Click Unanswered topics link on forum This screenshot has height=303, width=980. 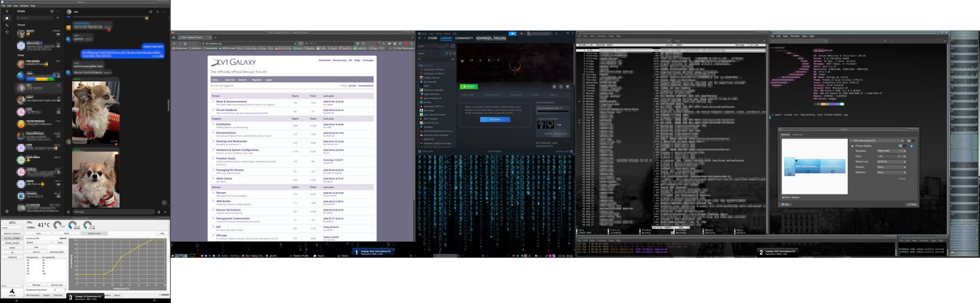coord(365,86)
